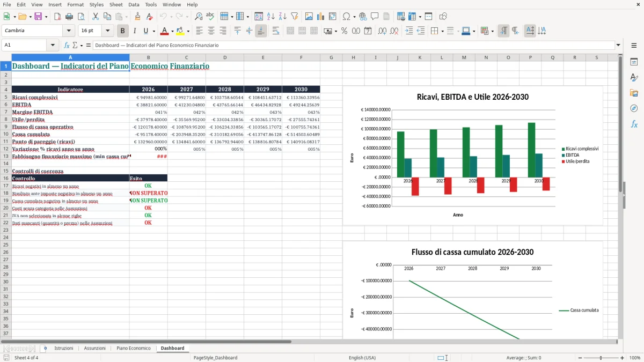Switch to Istruzioni sheet tab
This screenshot has width=644, height=362.
pos(64,348)
